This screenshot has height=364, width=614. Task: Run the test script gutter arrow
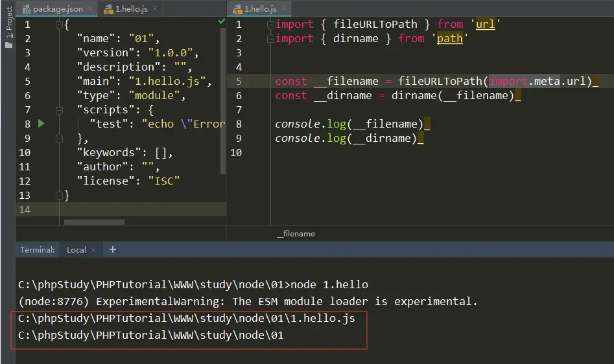tap(41, 124)
